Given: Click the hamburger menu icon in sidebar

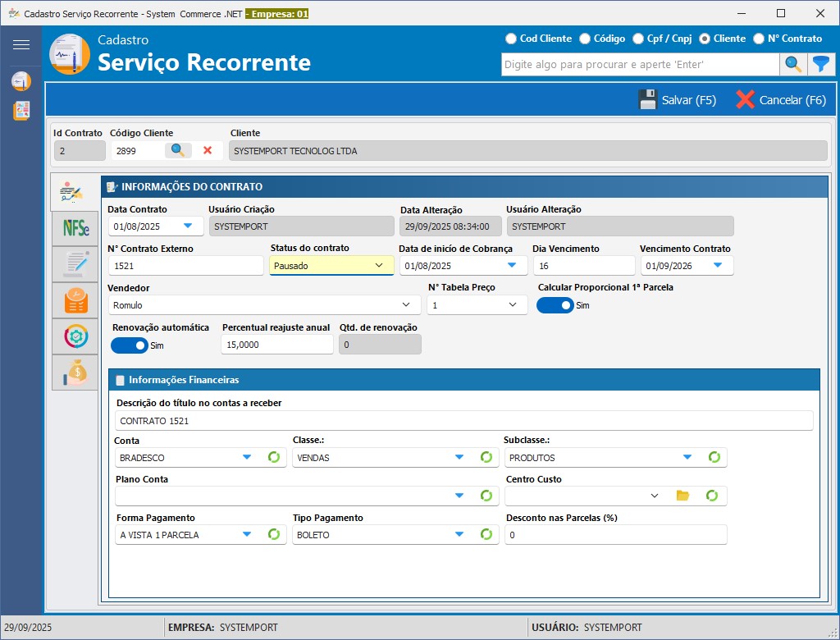Looking at the screenshot, I should click(x=21, y=45).
